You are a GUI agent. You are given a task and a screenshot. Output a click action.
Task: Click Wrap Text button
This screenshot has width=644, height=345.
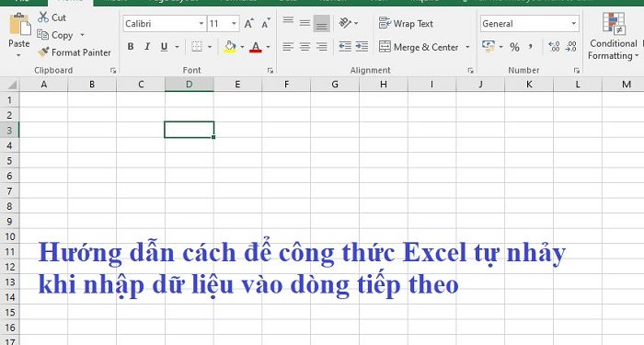click(406, 23)
